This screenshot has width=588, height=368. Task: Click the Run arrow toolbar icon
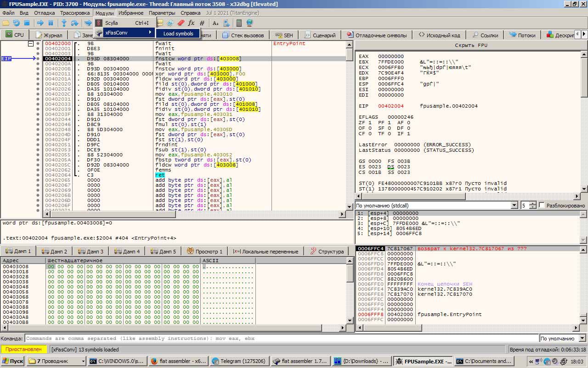(40, 23)
